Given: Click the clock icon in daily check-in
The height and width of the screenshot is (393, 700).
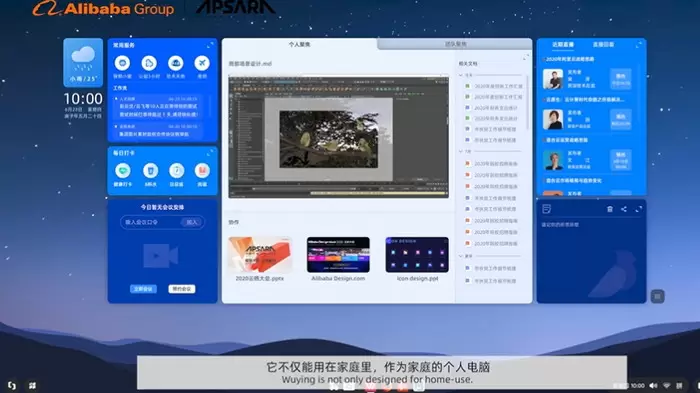Looking at the screenshot, I should pyautogui.click(x=176, y=170).
